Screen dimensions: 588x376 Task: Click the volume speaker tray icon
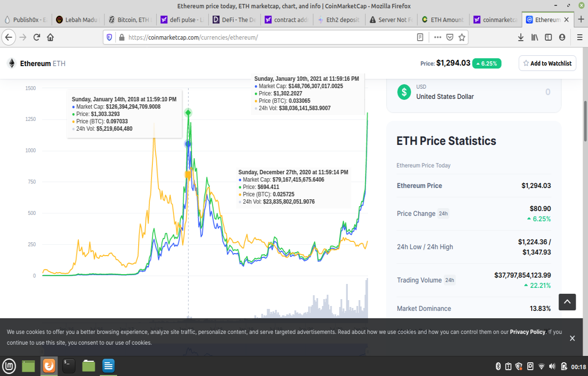click(552, 366)
